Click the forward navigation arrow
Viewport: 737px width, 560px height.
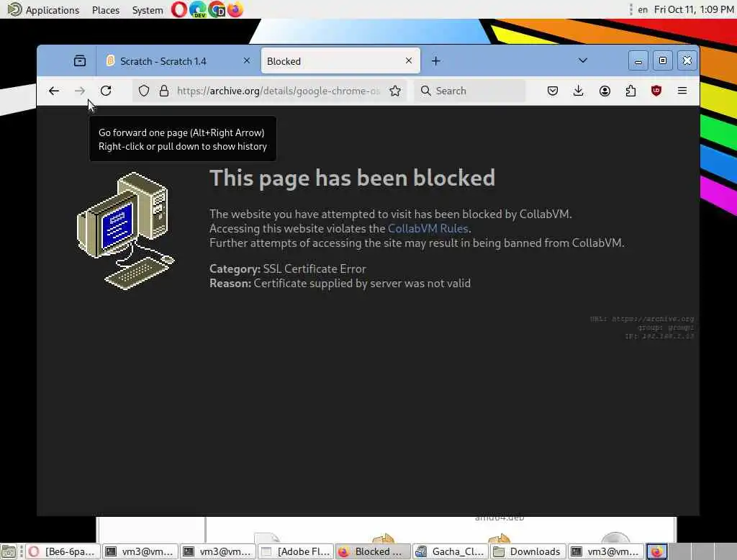pyautogui.click(x=80, y=91)
